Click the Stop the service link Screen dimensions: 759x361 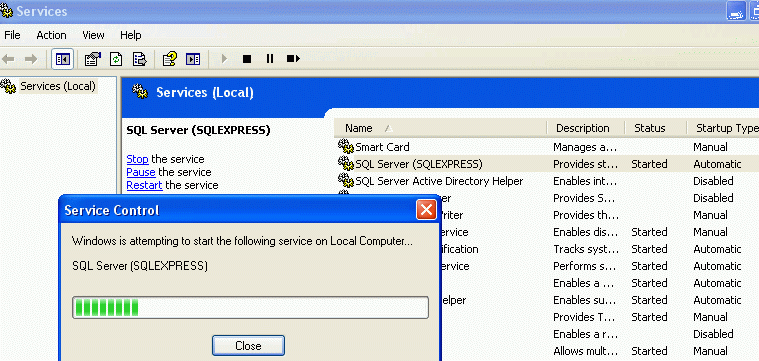click(137, 159)
